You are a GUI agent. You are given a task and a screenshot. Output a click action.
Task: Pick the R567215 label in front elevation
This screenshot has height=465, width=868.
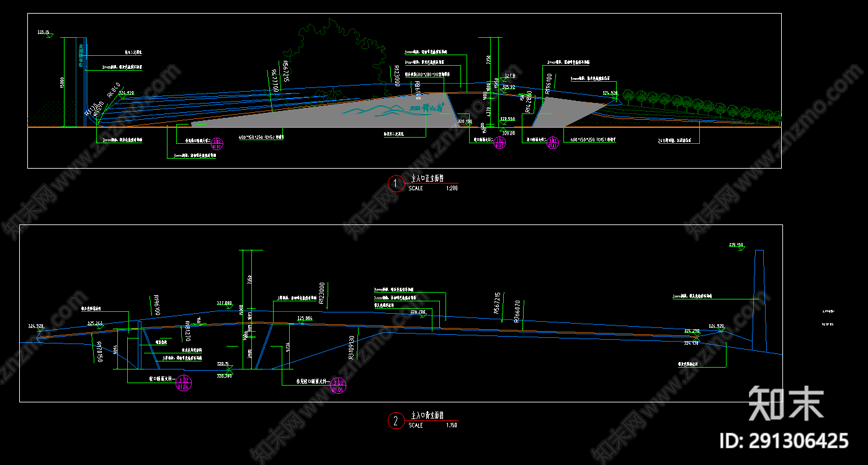point(286,71)
